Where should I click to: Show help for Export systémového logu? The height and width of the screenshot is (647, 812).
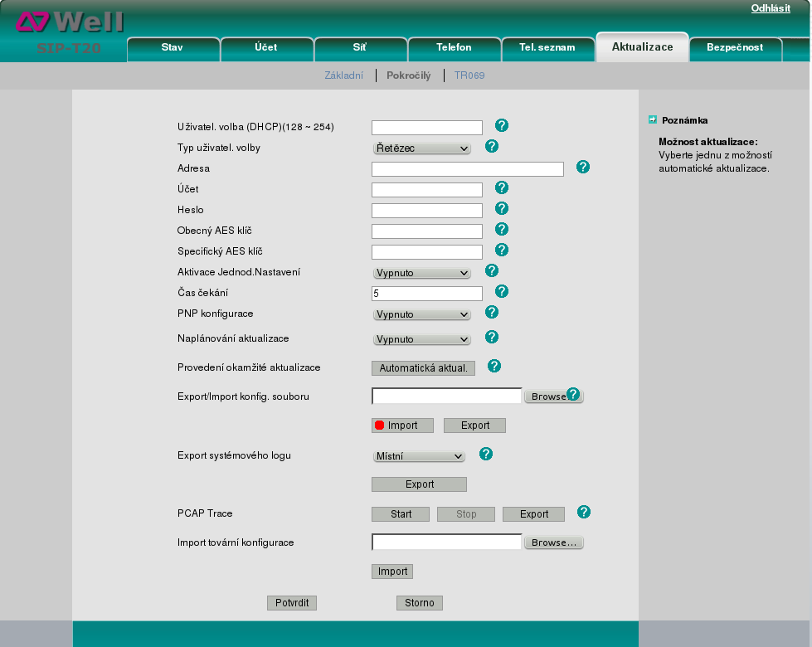tap(486, 455)
